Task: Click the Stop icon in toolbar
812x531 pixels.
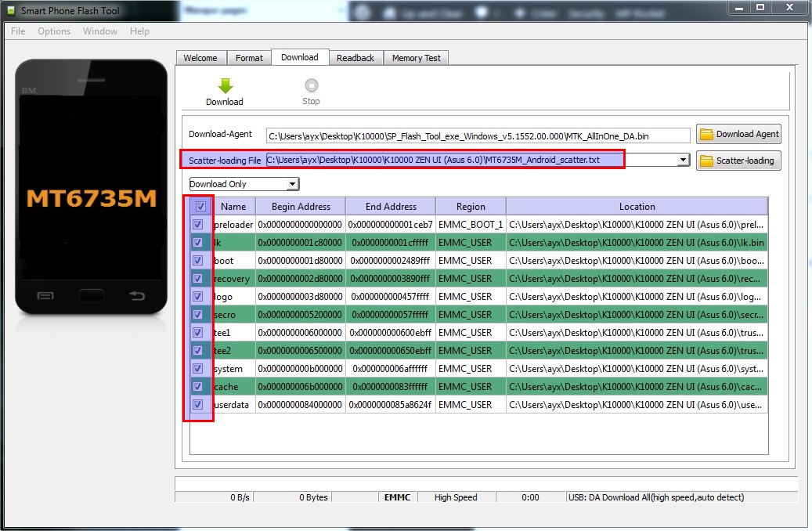Action: click(x=311, y=85)
